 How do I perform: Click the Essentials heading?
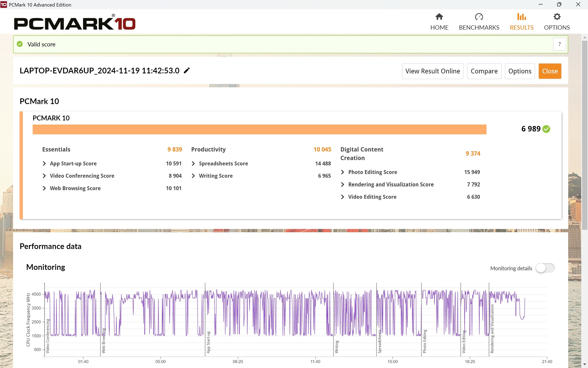tap(56, 149)
